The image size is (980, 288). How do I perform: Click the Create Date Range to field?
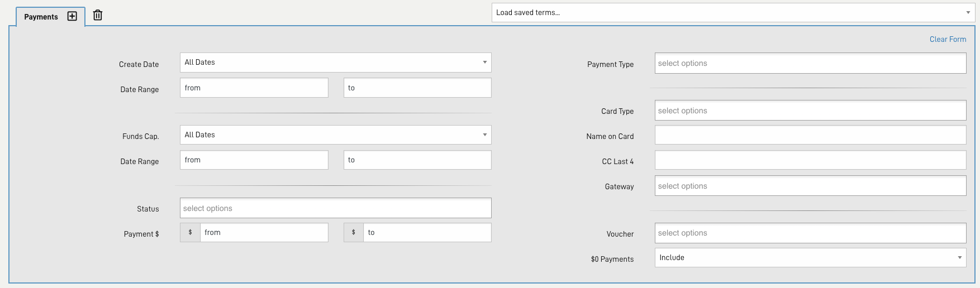pyautogui.click(x=417, y=88)
